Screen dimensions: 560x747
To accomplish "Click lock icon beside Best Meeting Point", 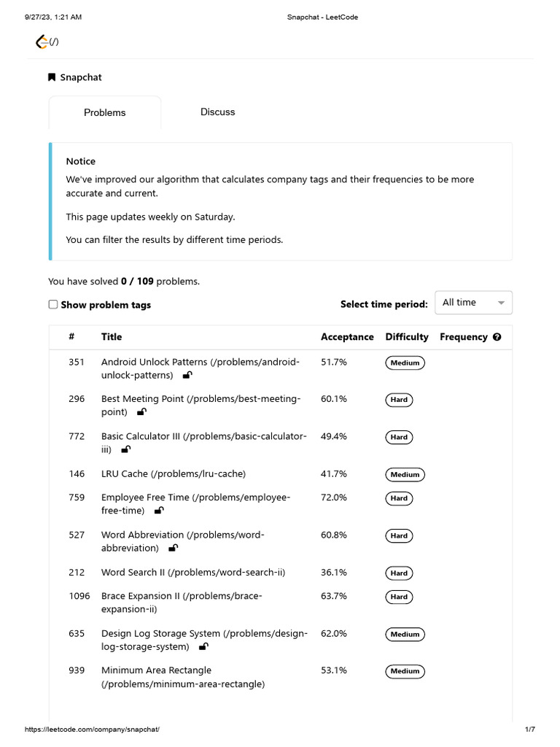I will tap(141, 412).
